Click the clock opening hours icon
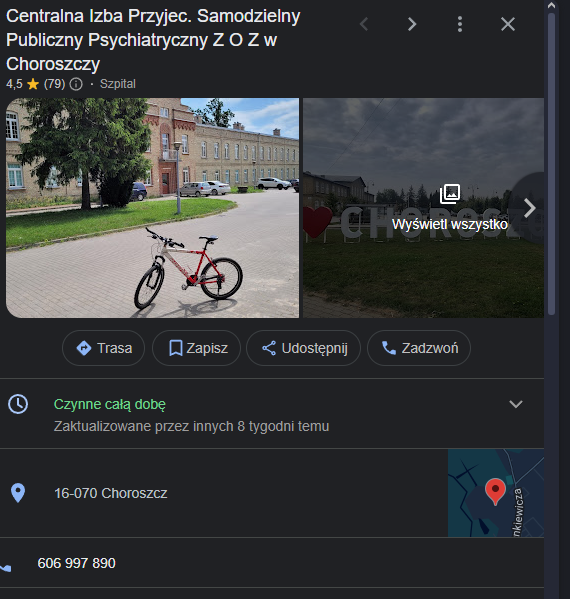This screenshot has width=570, height=599. tap(18, 404)
